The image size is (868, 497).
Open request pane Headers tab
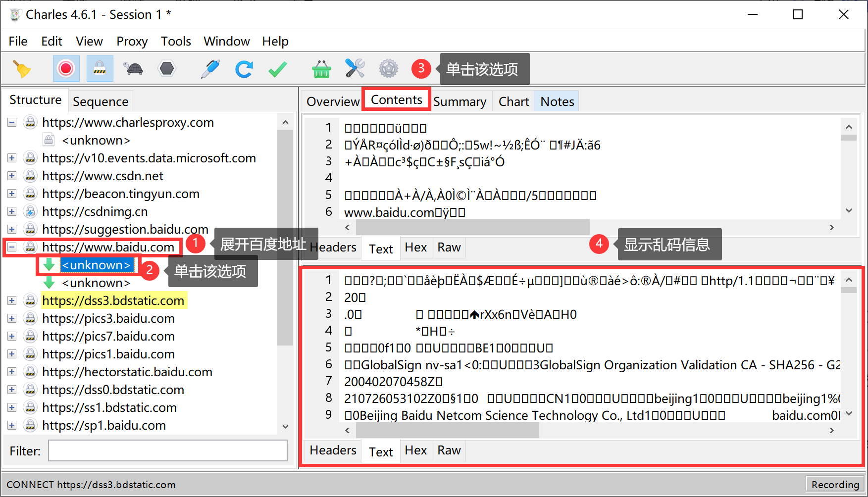coord(333,248)
